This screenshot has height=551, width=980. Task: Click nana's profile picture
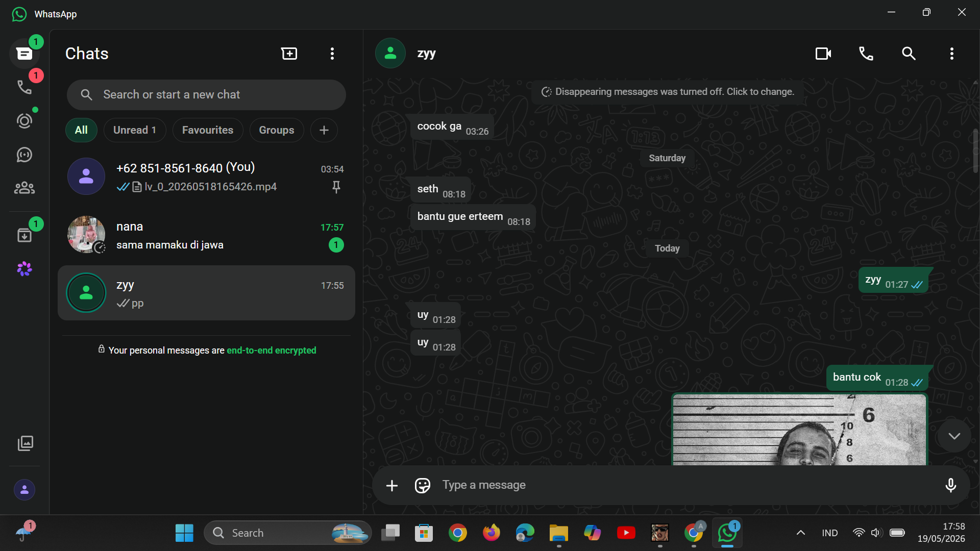click(86, 234)
